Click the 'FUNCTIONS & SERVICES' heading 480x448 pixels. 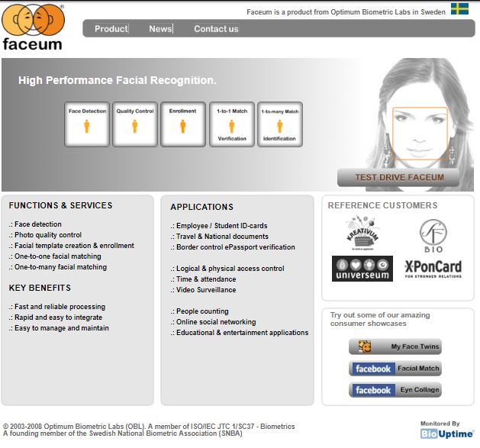pos(60,205)
